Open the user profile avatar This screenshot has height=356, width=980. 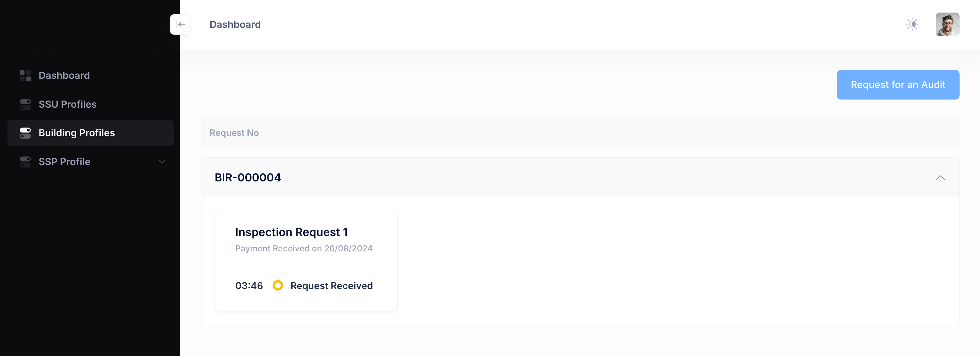[947, 25]
